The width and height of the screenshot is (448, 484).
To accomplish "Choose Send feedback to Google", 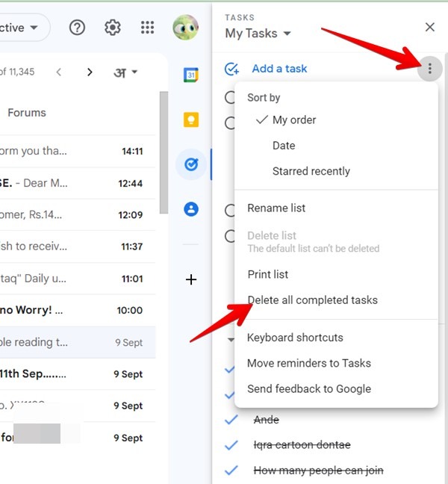I will point(336,388).
